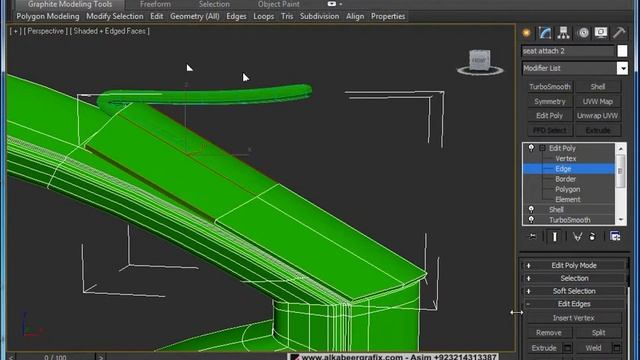
Task: Open Shaded + Edged Faces shading menu
Action: coord(110,31)
